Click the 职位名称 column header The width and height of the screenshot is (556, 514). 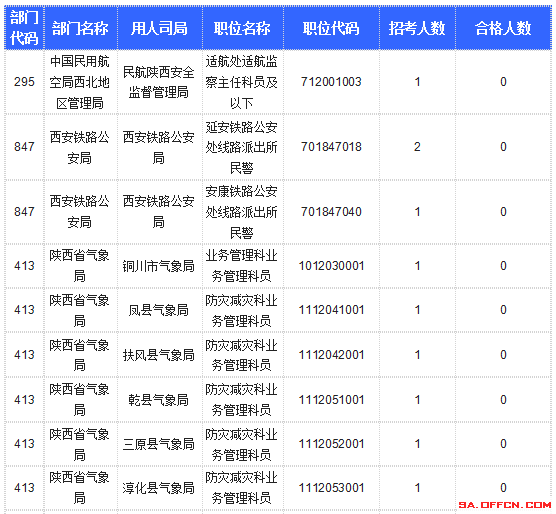[x=242, y=28]
